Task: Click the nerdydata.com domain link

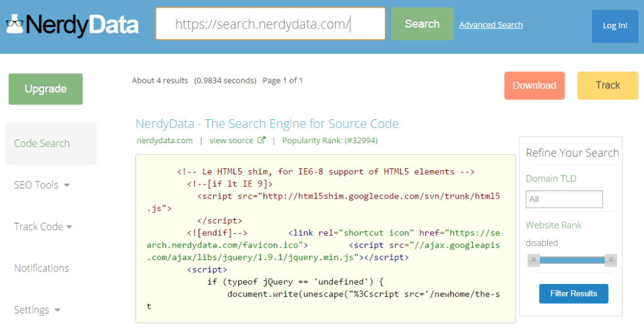Action: pos(164,140)
